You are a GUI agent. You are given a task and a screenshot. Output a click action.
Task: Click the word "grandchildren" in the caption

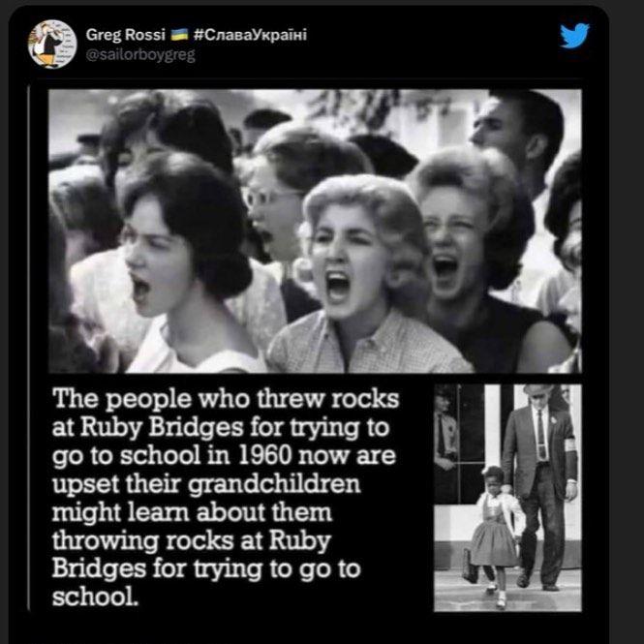(x=274, y=484)
